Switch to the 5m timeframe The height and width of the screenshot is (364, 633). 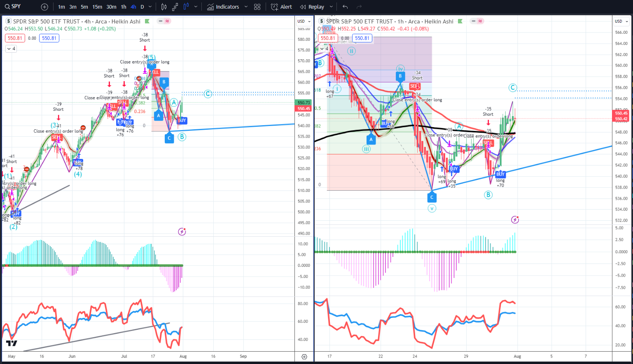pyautogui.click(x=84, y=7)
